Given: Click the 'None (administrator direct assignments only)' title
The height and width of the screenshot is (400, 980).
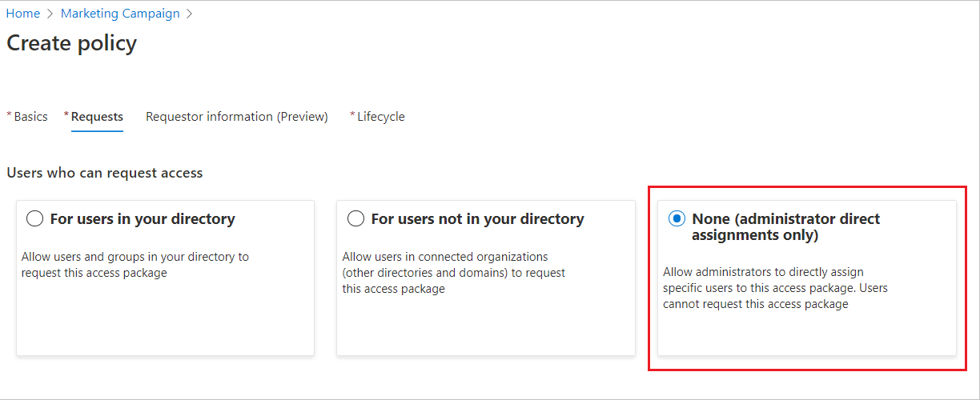Looking at the screenshot, I should pos(786,227).
